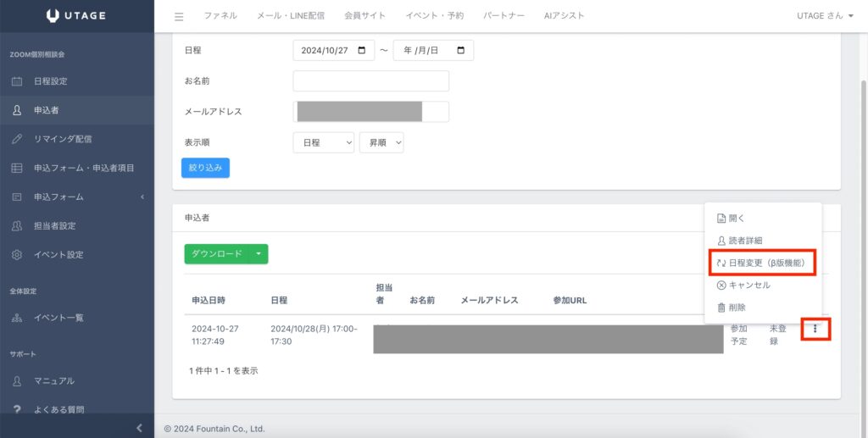Click the 参加予定 status cell

pos(739,335)
